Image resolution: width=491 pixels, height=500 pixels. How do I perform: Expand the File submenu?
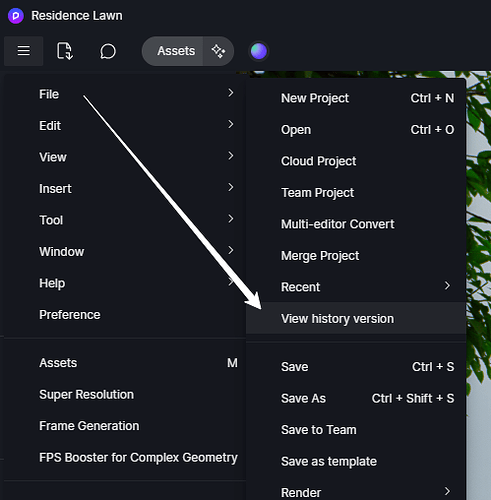(125, 94)
